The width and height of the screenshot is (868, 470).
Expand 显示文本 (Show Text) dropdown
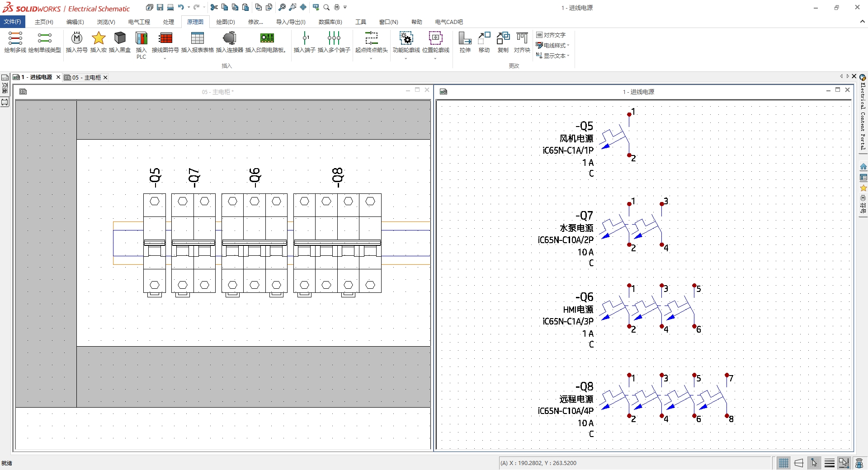(568, 56)
